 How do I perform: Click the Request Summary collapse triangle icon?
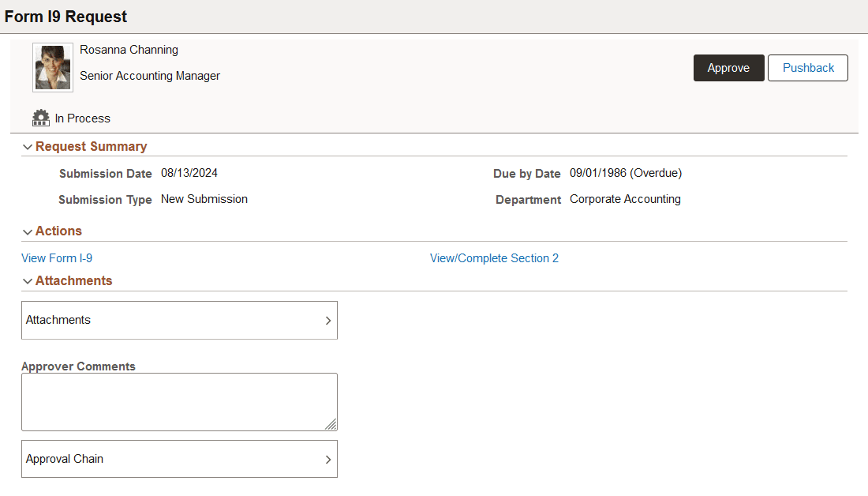(28, 146)
